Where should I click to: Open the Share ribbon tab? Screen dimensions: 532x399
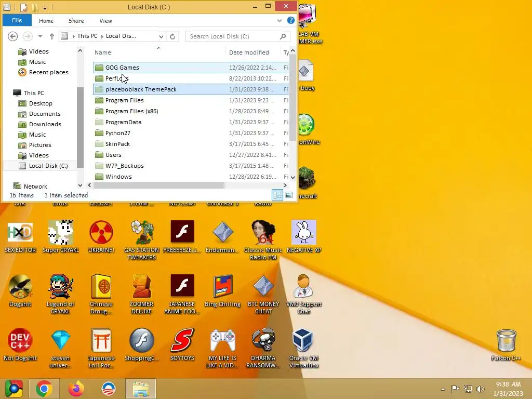(x=76, y=21)
